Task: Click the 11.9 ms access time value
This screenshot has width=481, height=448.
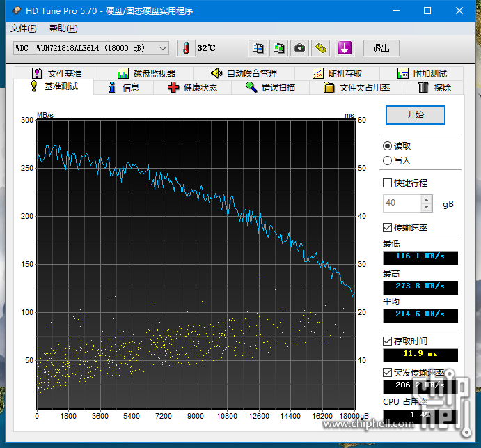Action: (x=420, y=355)
